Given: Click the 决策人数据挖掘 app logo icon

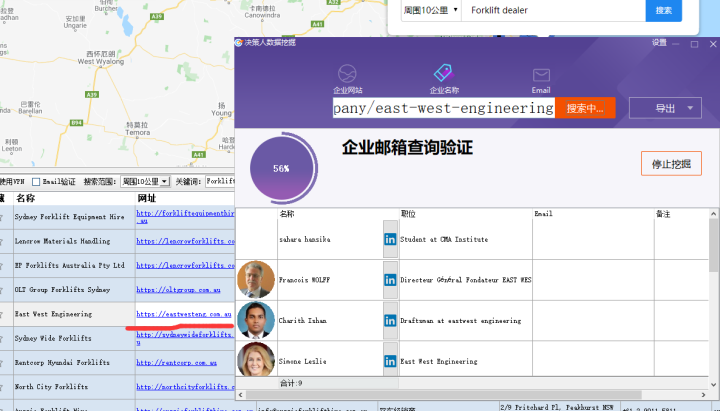Looking at the screenshot, I should point(239,43).
